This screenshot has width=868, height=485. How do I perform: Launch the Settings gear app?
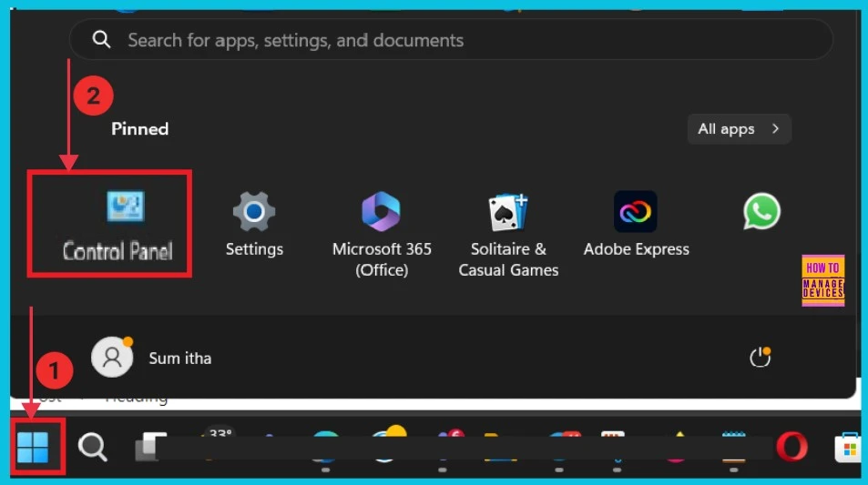(x=254, y=222)
